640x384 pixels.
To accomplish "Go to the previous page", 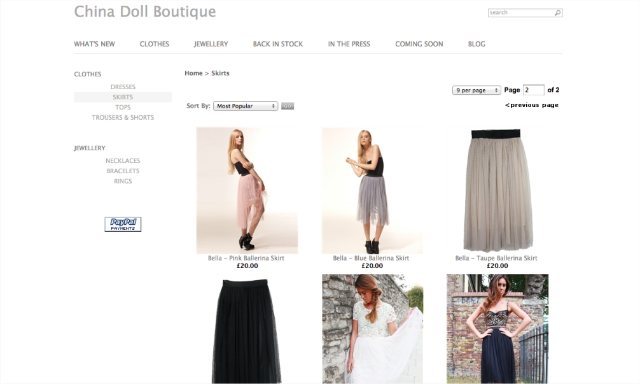I will pos(531,105).
